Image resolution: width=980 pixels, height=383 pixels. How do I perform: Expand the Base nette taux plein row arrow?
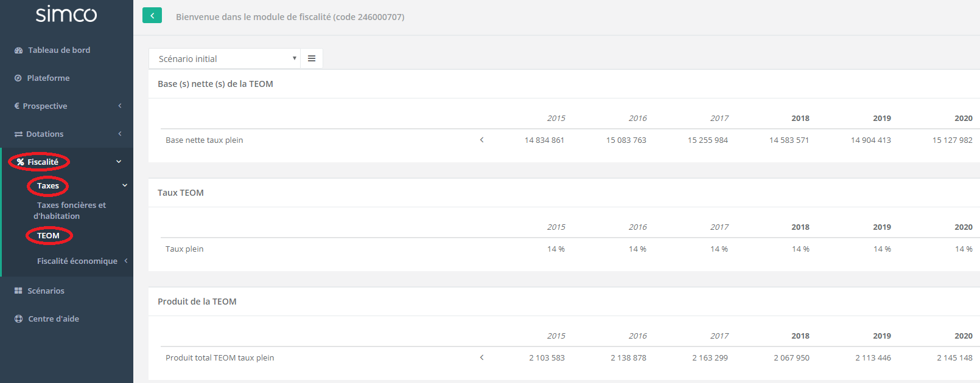click(481, 140)
